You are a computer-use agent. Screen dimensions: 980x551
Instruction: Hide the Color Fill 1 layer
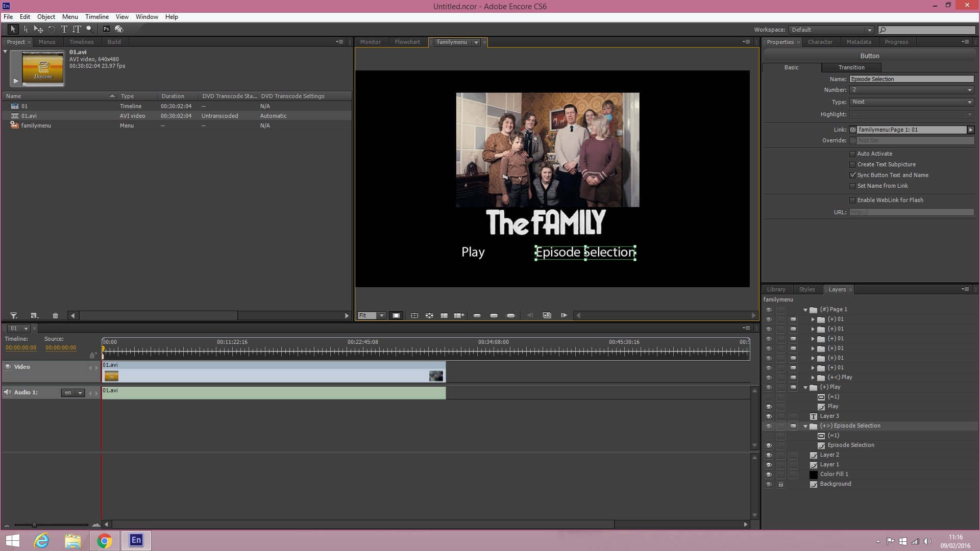pos(769,474)
